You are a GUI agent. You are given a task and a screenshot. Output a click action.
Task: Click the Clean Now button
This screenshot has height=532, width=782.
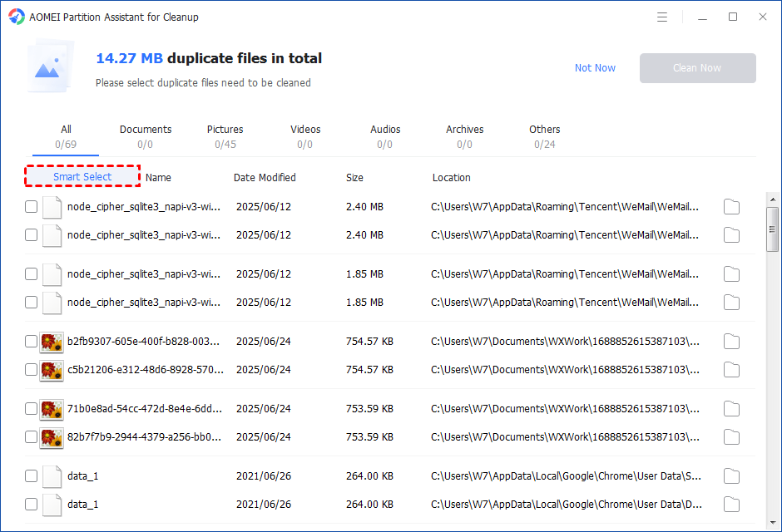pos(697,67)
